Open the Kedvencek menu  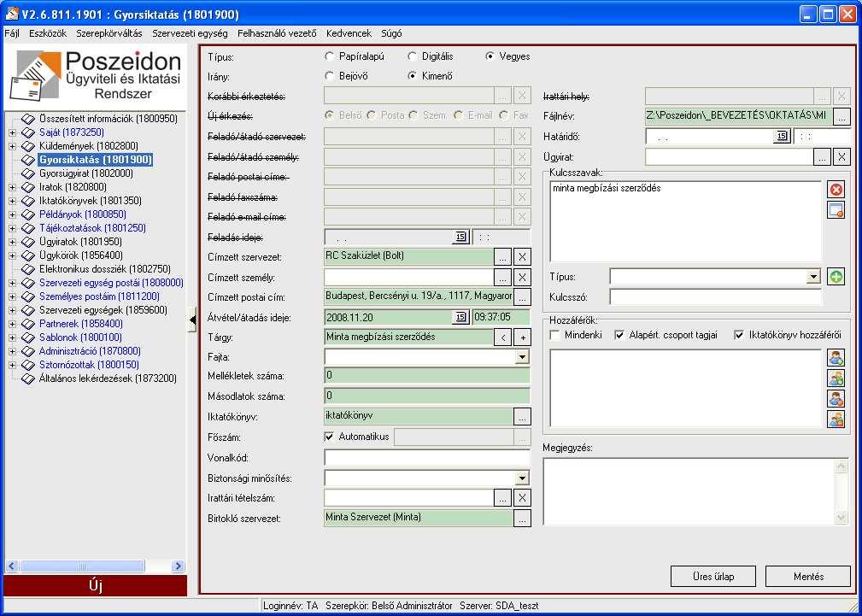pos(349,33)
